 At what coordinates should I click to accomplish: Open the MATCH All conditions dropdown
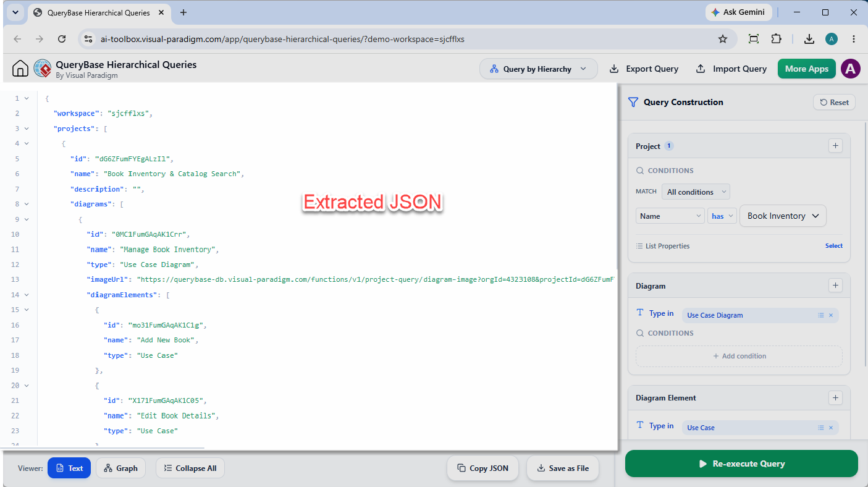(696, 192)
